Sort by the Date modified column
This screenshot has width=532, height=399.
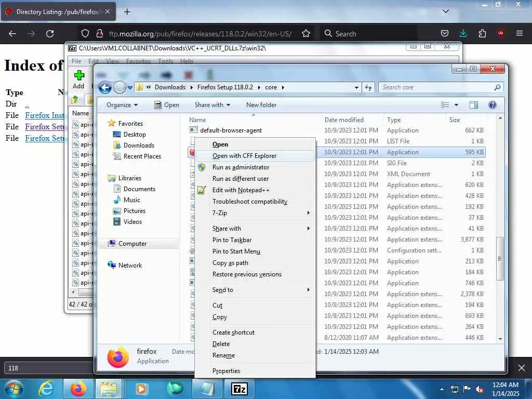[344, 120]
